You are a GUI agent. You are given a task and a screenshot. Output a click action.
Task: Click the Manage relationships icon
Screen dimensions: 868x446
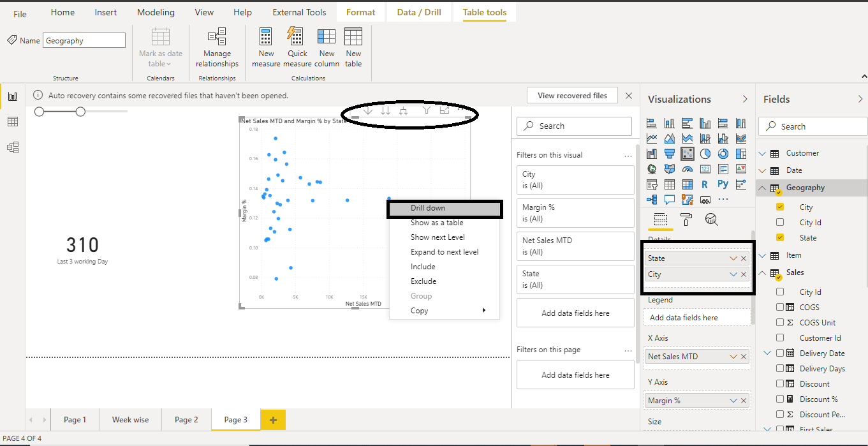(217, 36)
